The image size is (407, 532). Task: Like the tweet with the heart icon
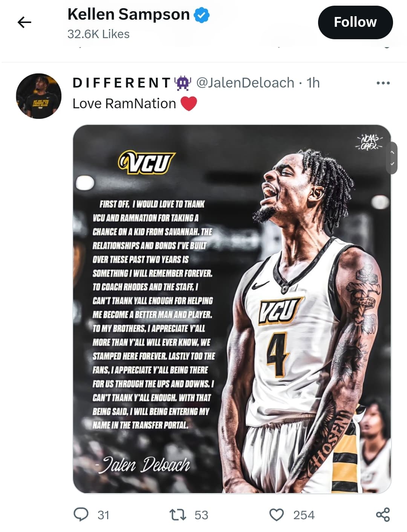277,515
